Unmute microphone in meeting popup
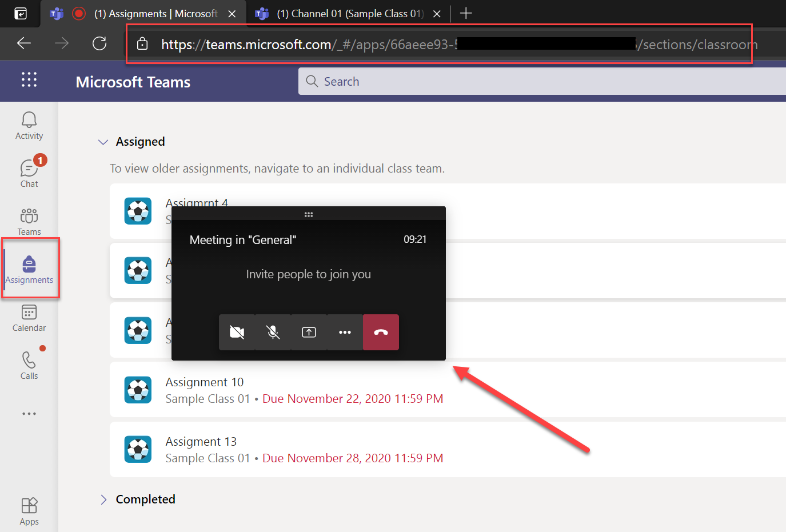Viewport: 786px width, 532px height. click(x=273, y=332)
